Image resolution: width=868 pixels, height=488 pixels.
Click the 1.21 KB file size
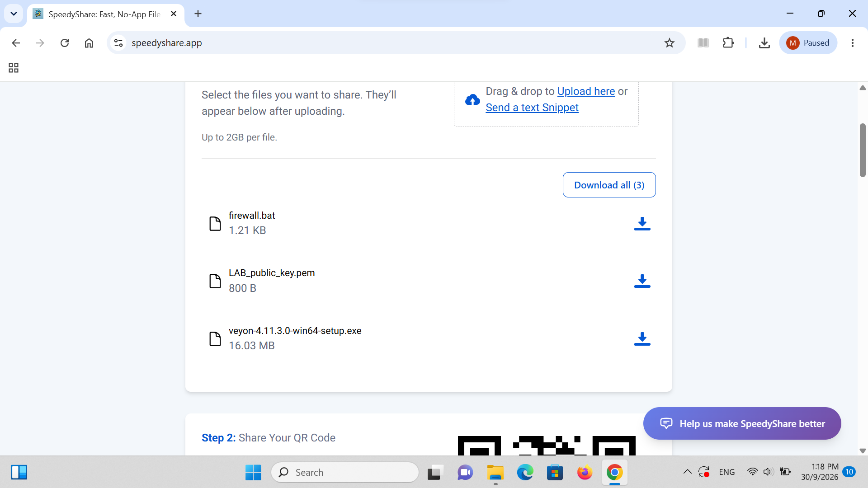point(247,230)
